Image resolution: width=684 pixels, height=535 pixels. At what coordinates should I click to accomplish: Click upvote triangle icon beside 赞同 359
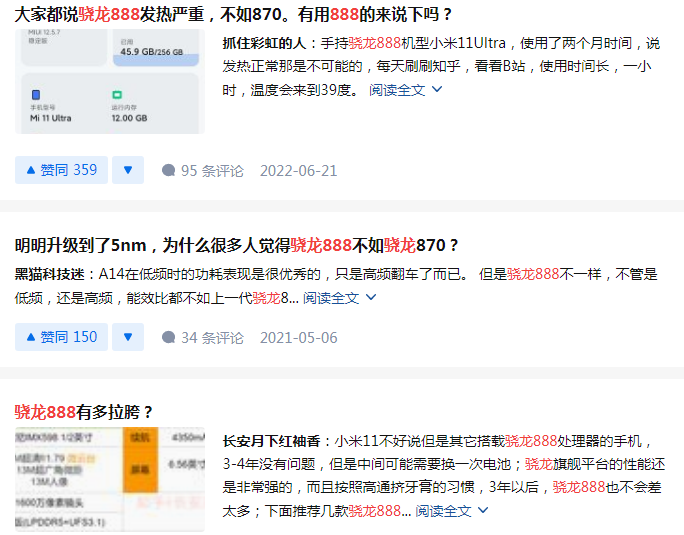click(x=31, y=170)
